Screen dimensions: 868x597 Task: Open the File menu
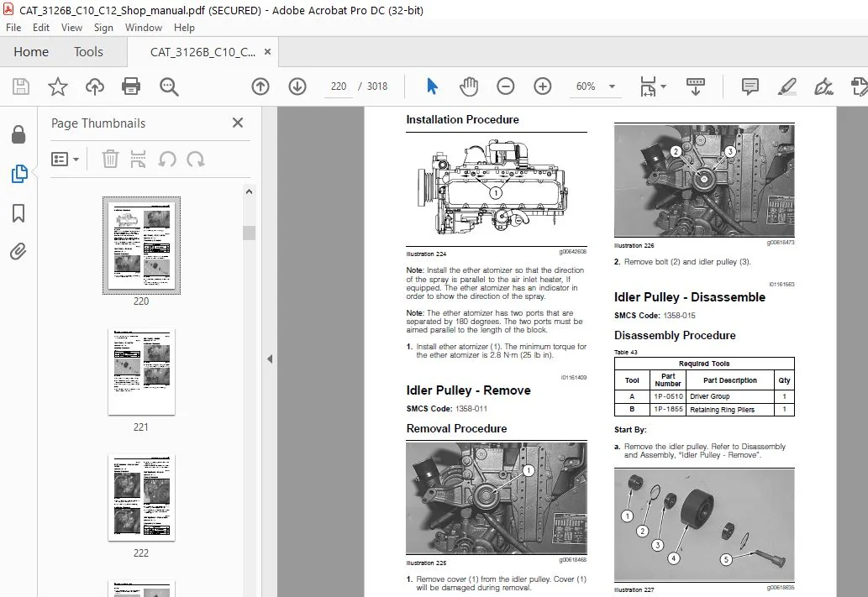(13, 28)
